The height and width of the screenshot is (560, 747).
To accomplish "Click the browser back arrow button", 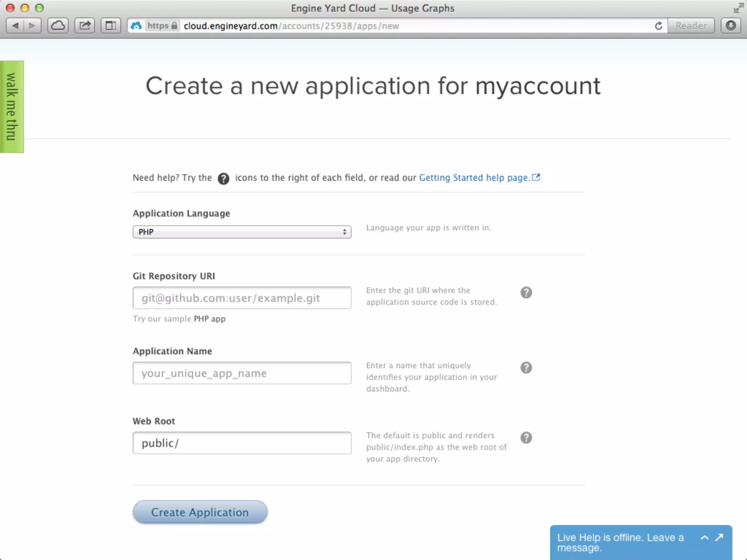I will click(15, 26).
